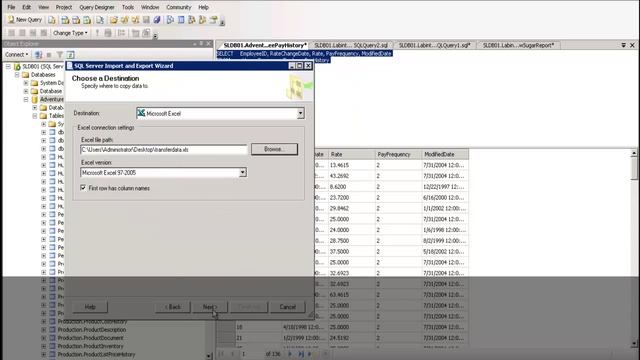The image size is (640, 360).
Task: Click the results grid vertical scrollbar thumb
Action: (633, 168)
